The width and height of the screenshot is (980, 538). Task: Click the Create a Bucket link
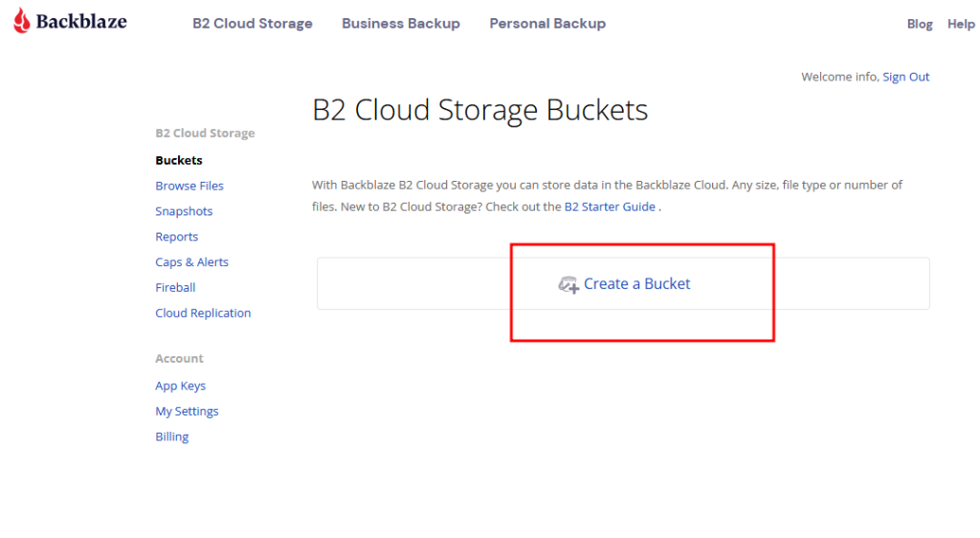[636, 283]
